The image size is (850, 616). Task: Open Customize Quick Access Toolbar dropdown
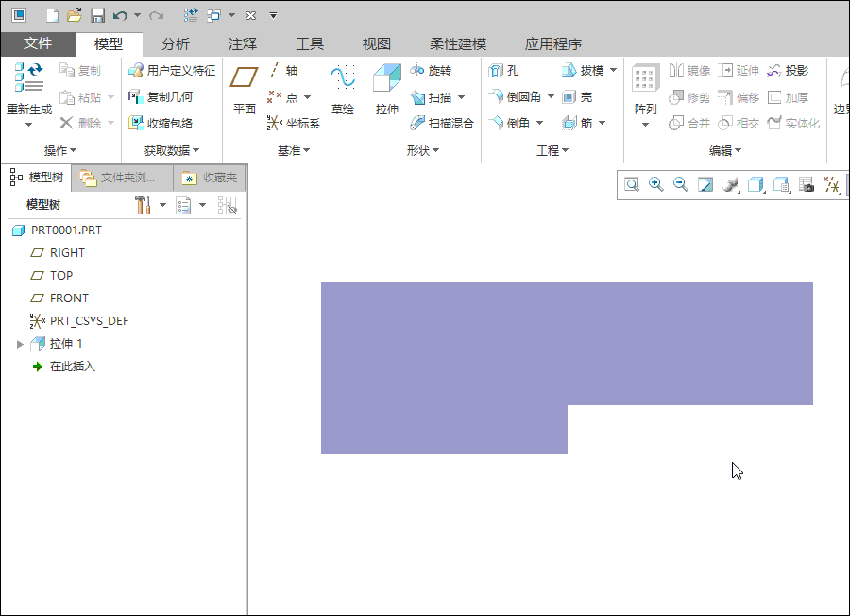[x=273, y=16]
